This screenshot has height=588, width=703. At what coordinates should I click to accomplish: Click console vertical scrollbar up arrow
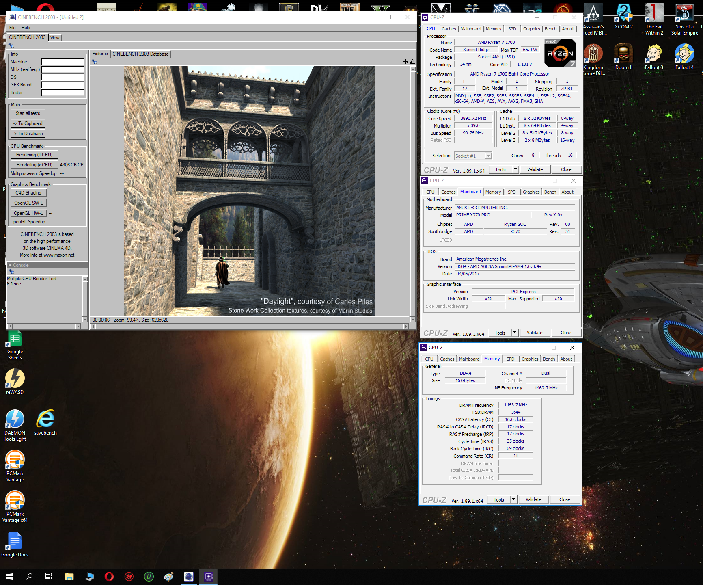pos(85,279)
